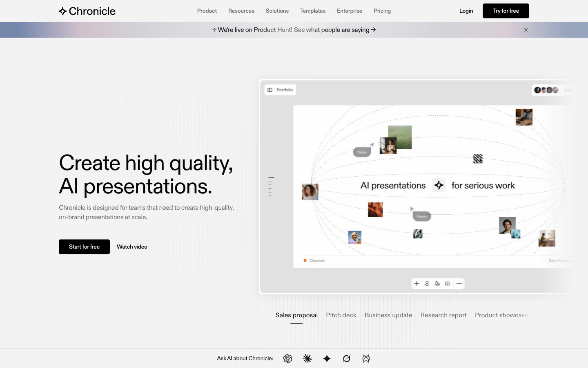The height and width of the screenshot is (368, 588).
Task: Switch to the Business update tab
Action: [388, 315]
